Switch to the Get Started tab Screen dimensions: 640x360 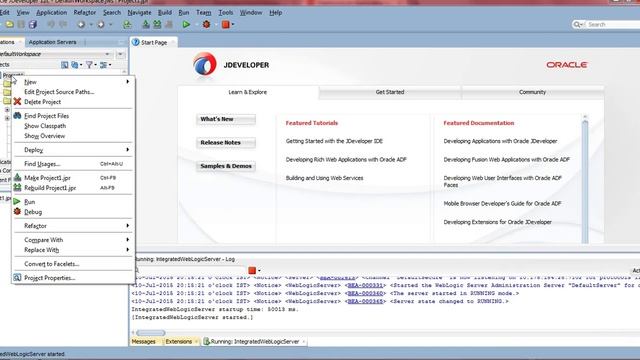[x=390, y=92]
